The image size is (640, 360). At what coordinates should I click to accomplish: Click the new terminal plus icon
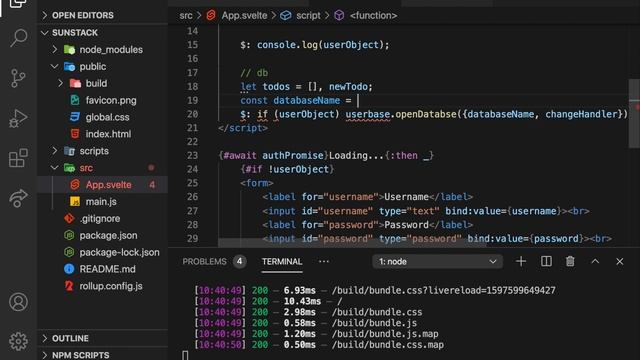coord(521,261)
